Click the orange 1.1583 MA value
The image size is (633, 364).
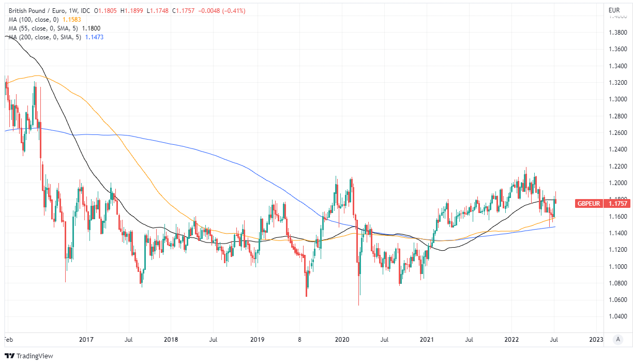tap(72, 20)
